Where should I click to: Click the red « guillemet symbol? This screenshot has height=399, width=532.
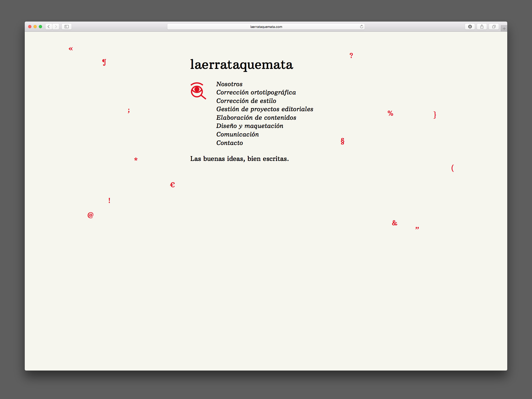[71, 49]
